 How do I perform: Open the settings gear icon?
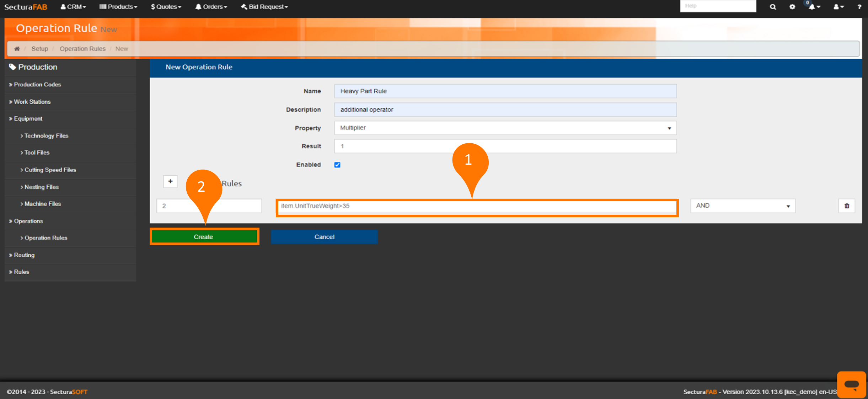tap(792, 7)
